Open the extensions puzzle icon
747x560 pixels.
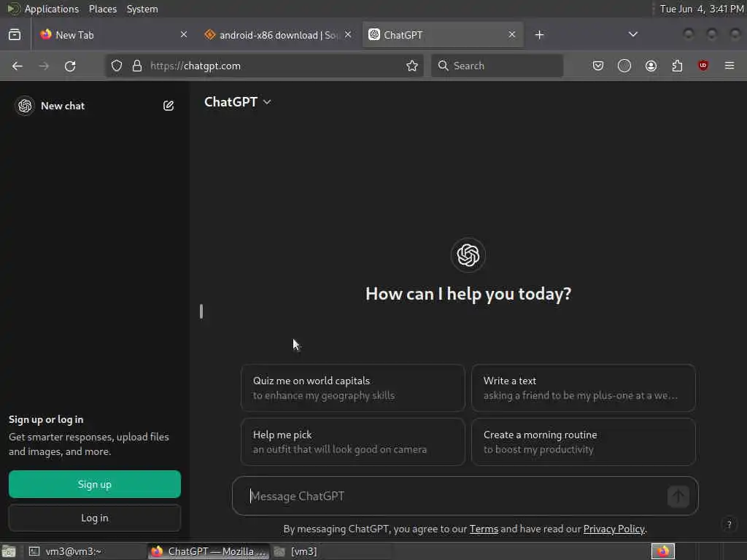pyautogui.click(x=677, y=66)
